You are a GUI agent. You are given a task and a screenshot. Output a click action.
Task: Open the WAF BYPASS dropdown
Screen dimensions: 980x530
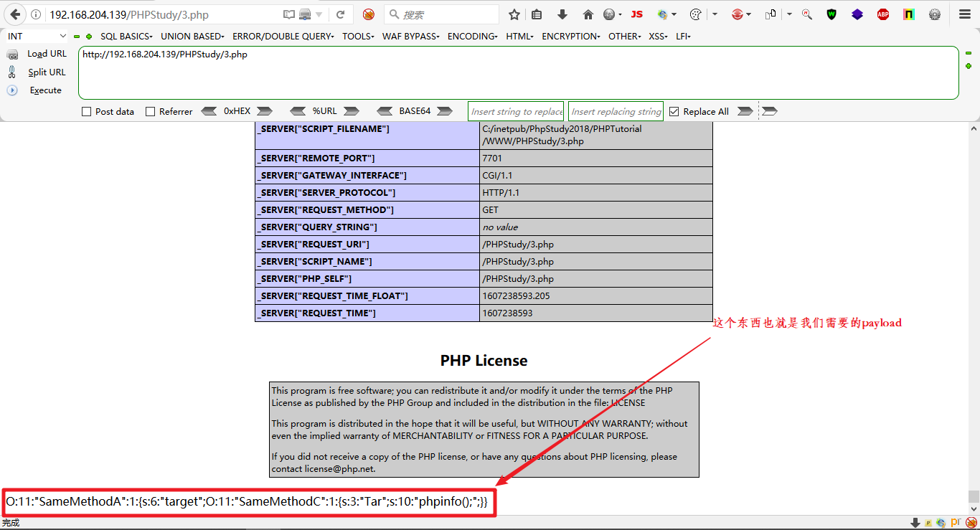click(x=410, y=35)
